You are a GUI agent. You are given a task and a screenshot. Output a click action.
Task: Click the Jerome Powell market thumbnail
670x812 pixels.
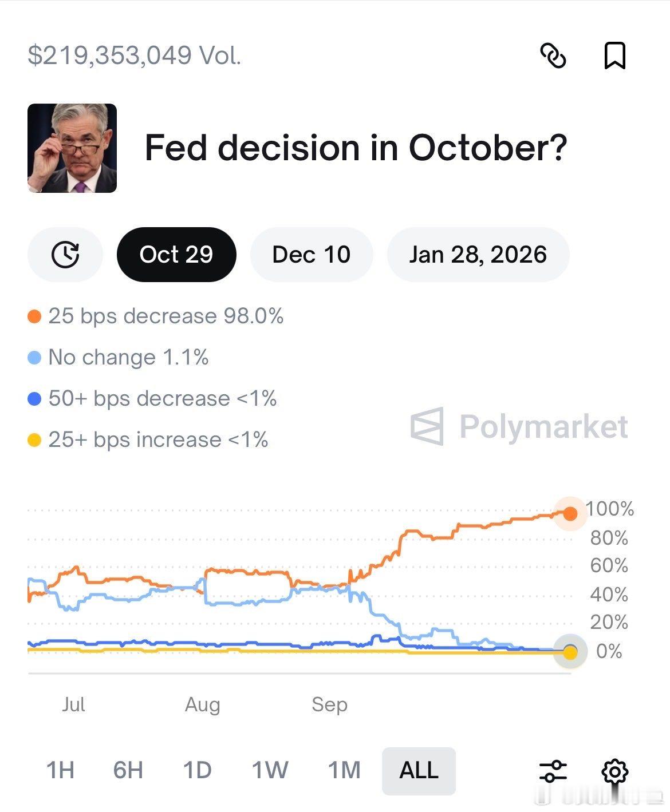click(x=71, y=148)
